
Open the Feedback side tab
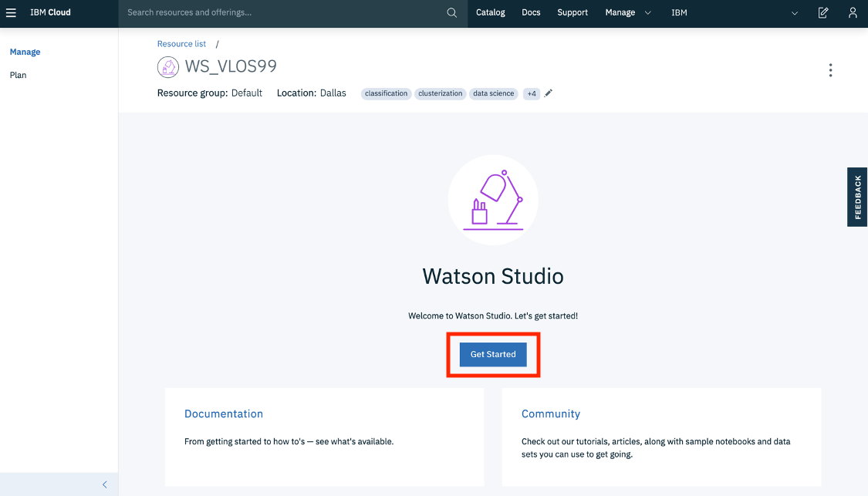(x=857, y=197)
